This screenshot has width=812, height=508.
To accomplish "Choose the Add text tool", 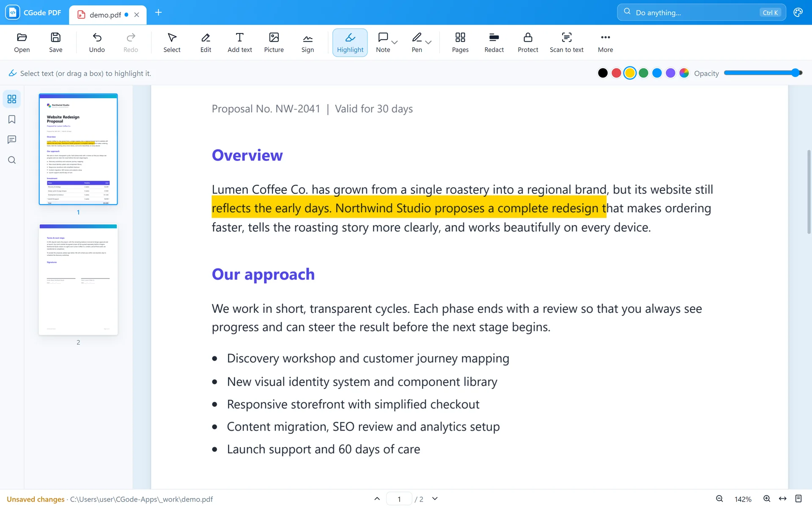I will 240,43.
